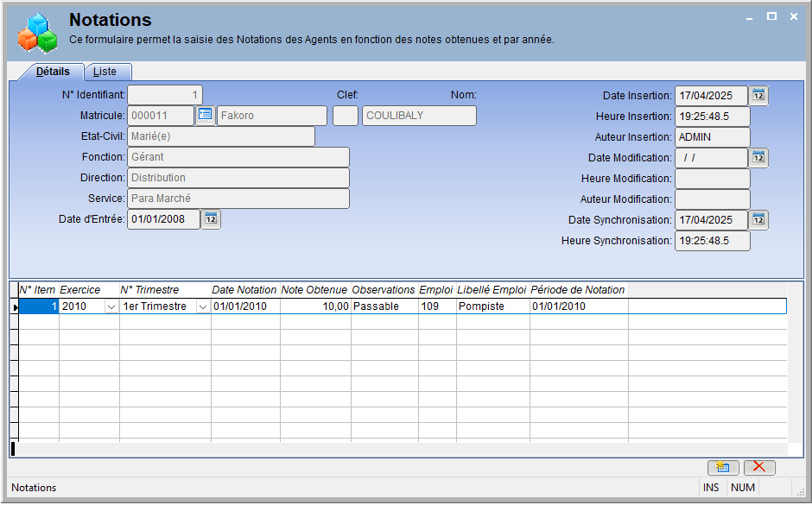
Task: Click the NUM status bar indicator
Action: [x=743, y=488]
